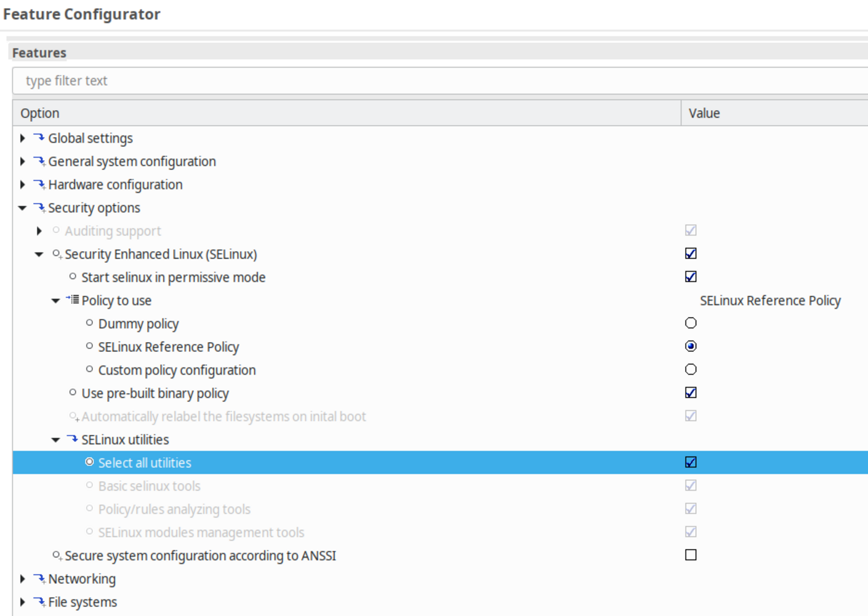Click the icon beside "Hardware configuration"
Image resolution: width=868 pixels, height=616 pixels.
coord(39,184)
